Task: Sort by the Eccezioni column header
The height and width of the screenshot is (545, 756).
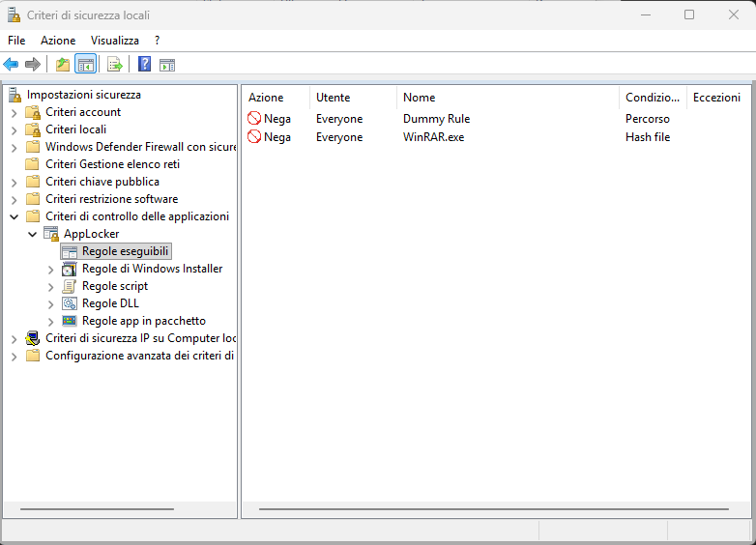Action: [x=718, y=98]
